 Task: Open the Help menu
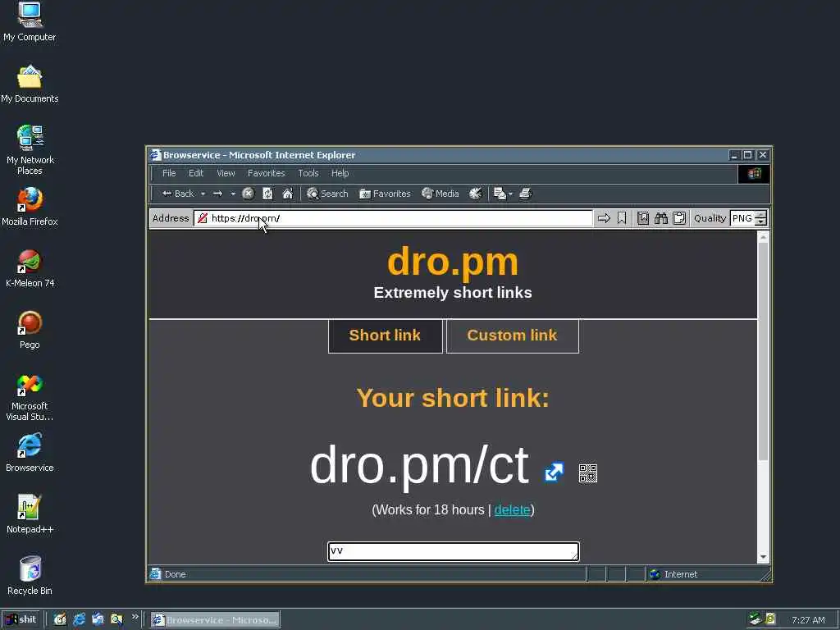[x=340, y=173]
